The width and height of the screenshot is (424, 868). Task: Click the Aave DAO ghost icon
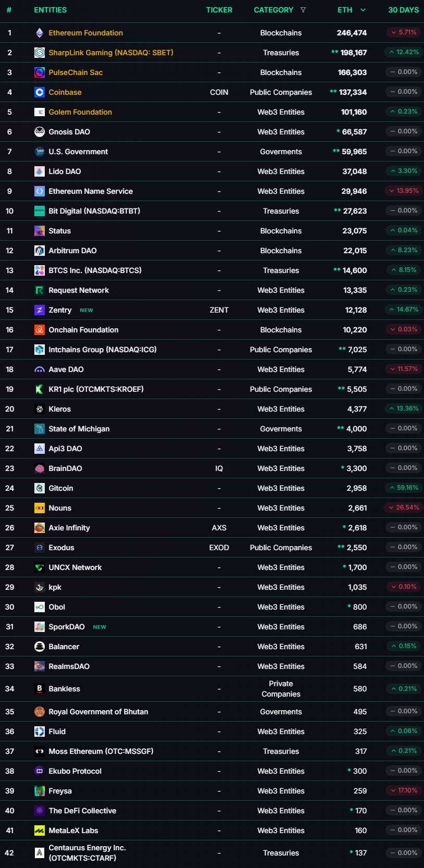(40, 369)
